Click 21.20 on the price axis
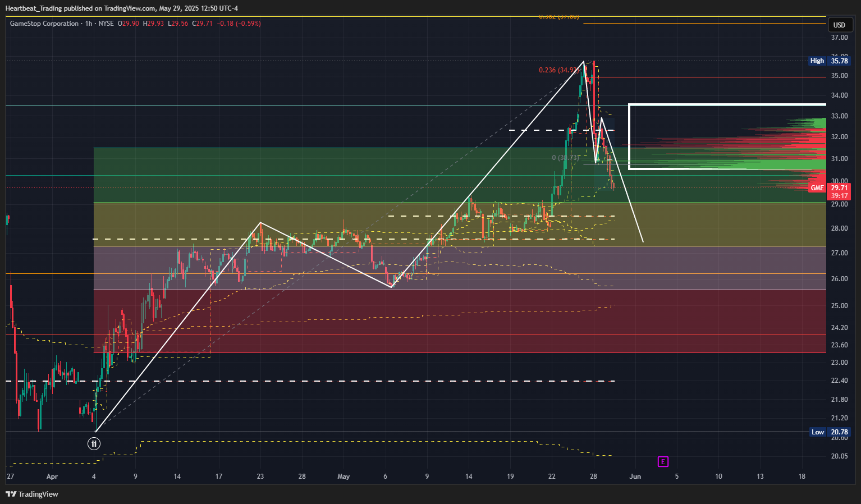The image size is (861, 504). (839, 418)
